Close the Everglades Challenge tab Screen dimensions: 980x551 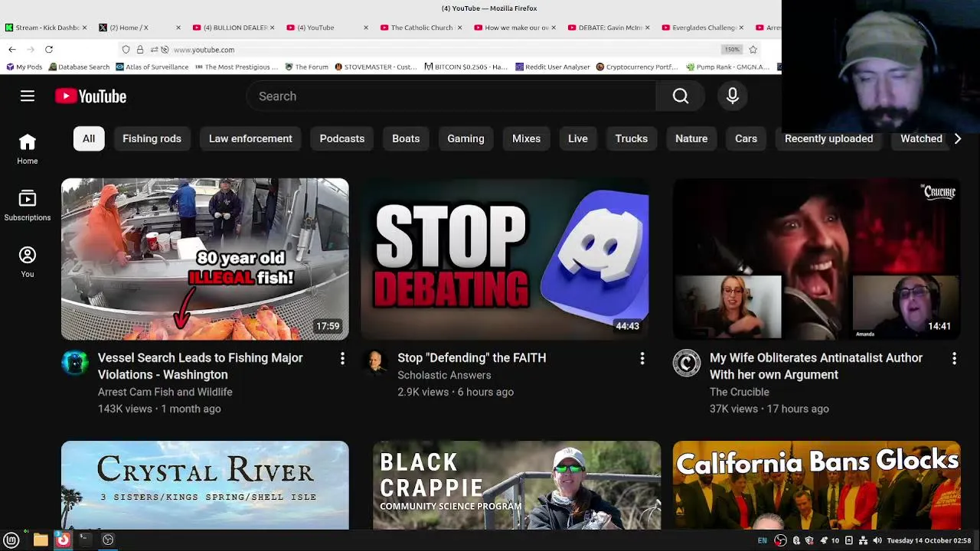click(741, 28)
